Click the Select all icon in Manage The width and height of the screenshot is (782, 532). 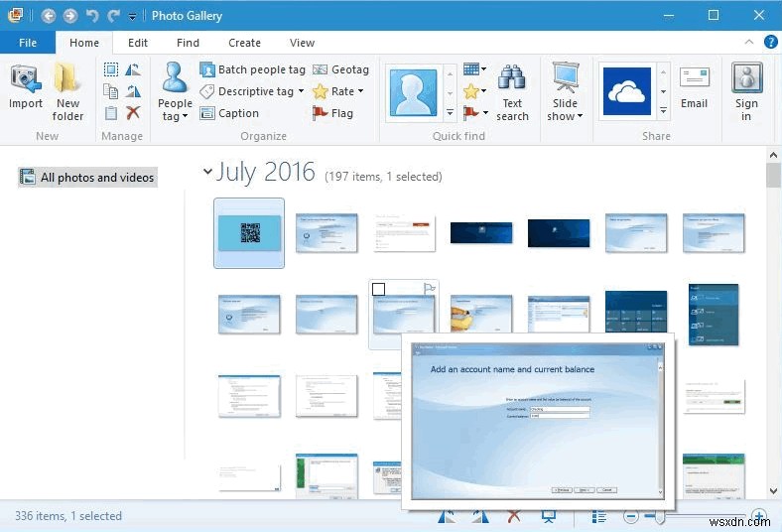point(111,69)
